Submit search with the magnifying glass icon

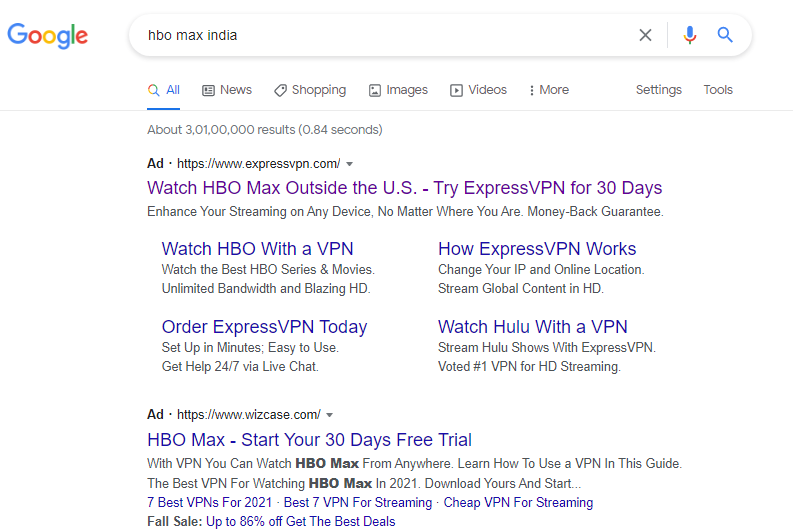(725, 35)
